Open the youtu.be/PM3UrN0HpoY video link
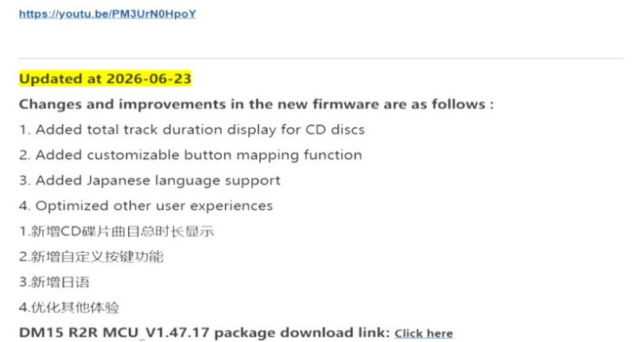 pos(107,14)
